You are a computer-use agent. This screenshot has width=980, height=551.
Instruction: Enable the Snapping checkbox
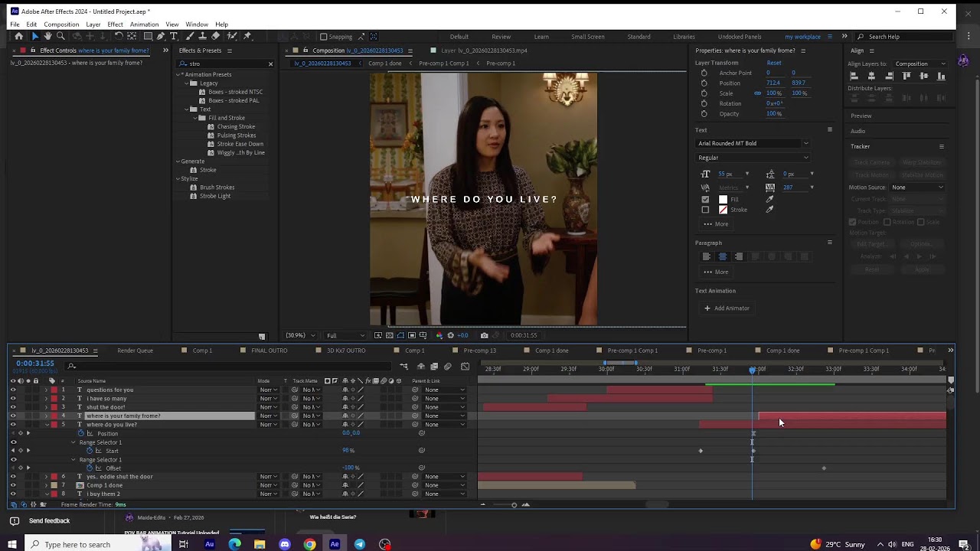tap(324, 37)
